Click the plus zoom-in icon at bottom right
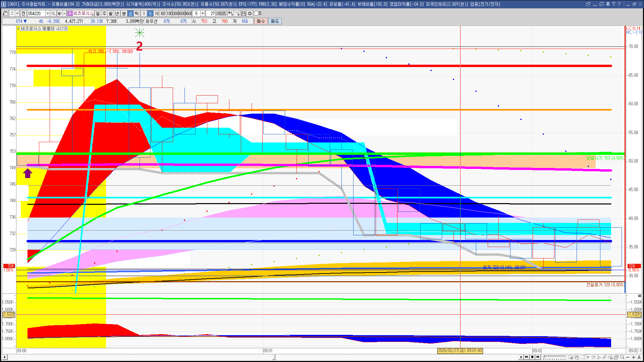This screenshot has width=644, height=362. (x=634, y=357)
